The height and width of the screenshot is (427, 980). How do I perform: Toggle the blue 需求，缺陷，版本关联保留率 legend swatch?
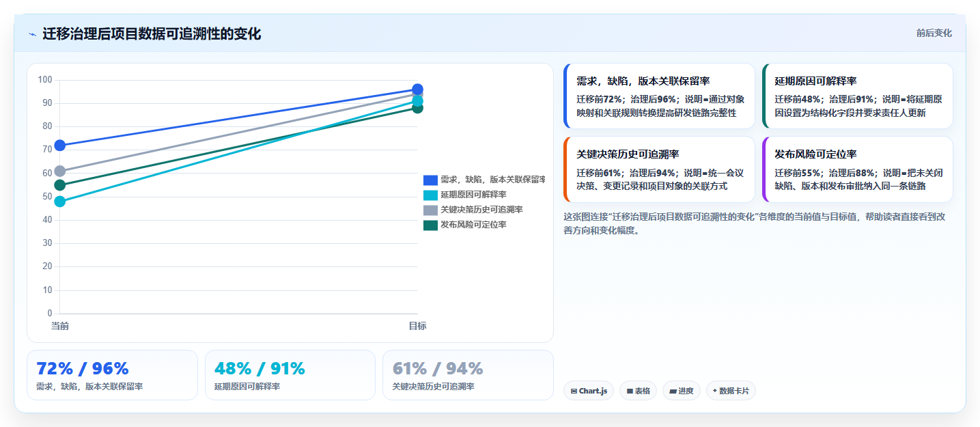[430, 180]
